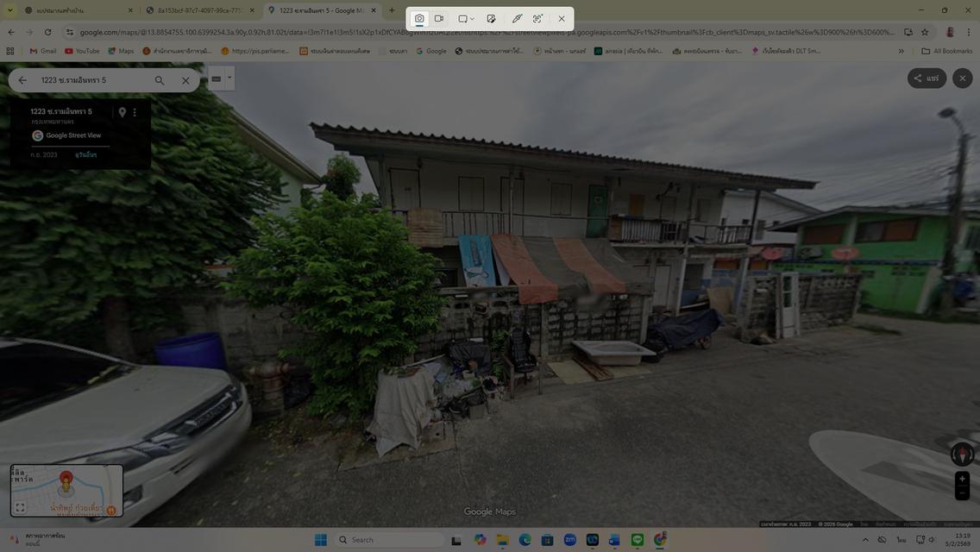
Task: Select screenshot (camera) mode in Snipping toolbar
Action: [419, 19]
